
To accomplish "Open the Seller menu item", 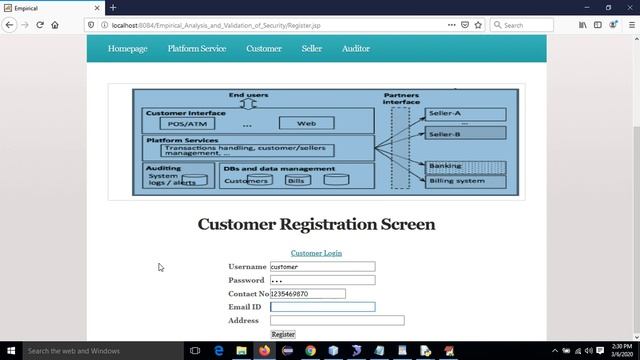I will [311, 49].
